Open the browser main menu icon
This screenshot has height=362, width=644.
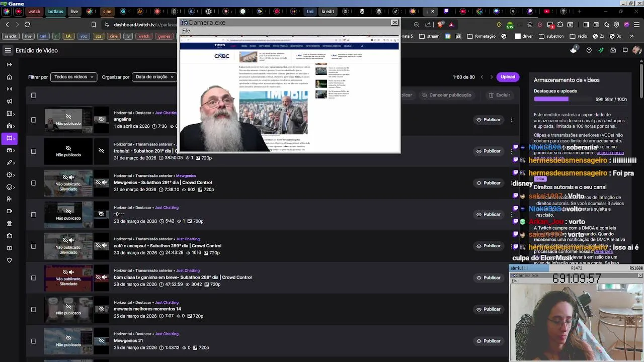click(x=636, y=24)
